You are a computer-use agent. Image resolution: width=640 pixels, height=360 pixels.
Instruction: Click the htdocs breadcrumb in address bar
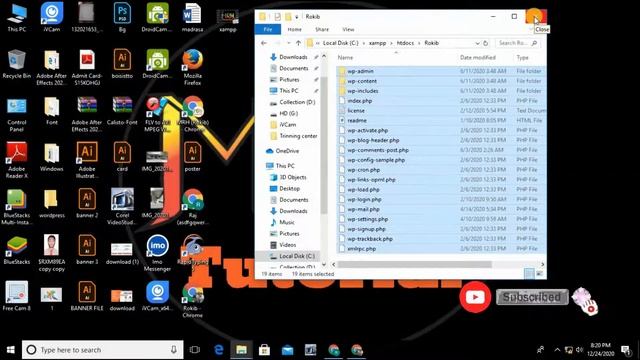pos(405,43)
